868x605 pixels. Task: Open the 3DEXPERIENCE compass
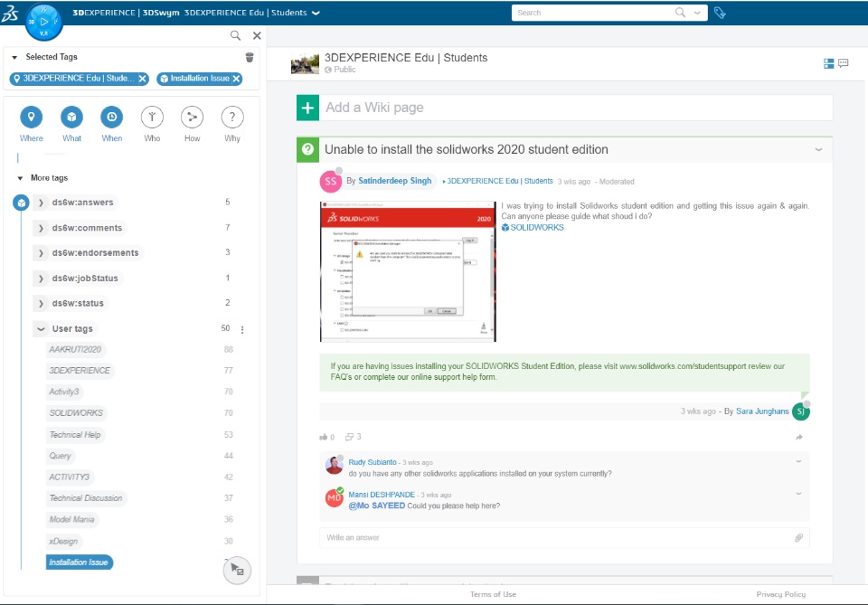tap(43, 22)
